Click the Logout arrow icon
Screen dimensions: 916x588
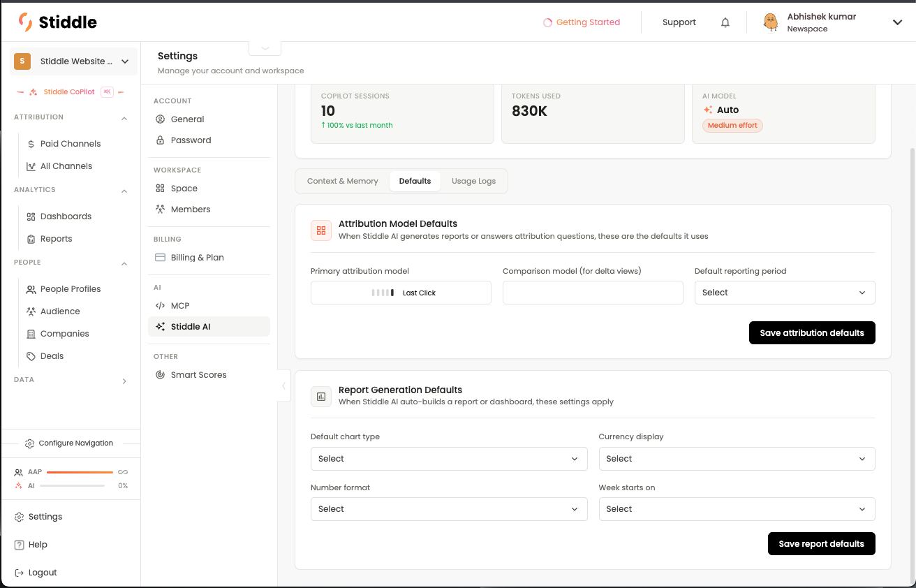coord(20,573)
